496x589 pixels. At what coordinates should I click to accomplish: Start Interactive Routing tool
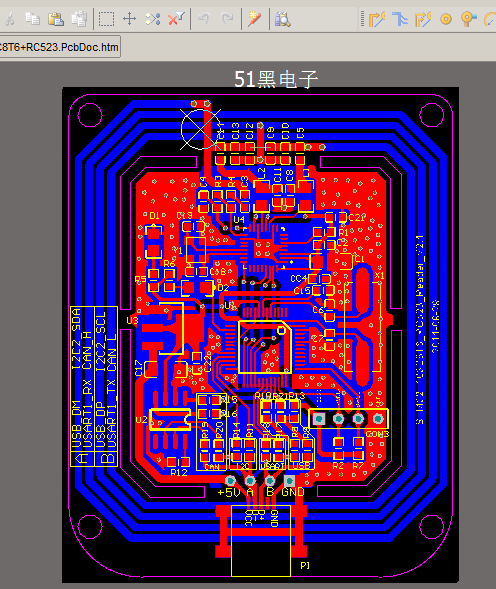coord(377,19)
